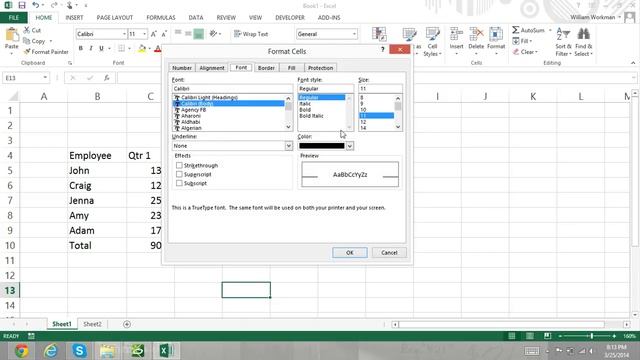The width and height of the screenshot is (640, 360).
Task: Open Google Chrome from taskbar
Action: (x=22, y=351)
